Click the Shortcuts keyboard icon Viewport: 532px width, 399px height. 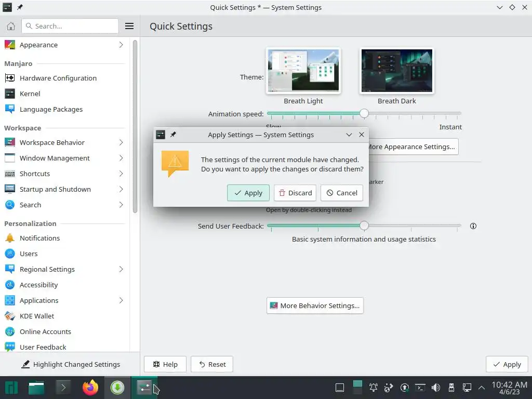(x=10, y=174)
